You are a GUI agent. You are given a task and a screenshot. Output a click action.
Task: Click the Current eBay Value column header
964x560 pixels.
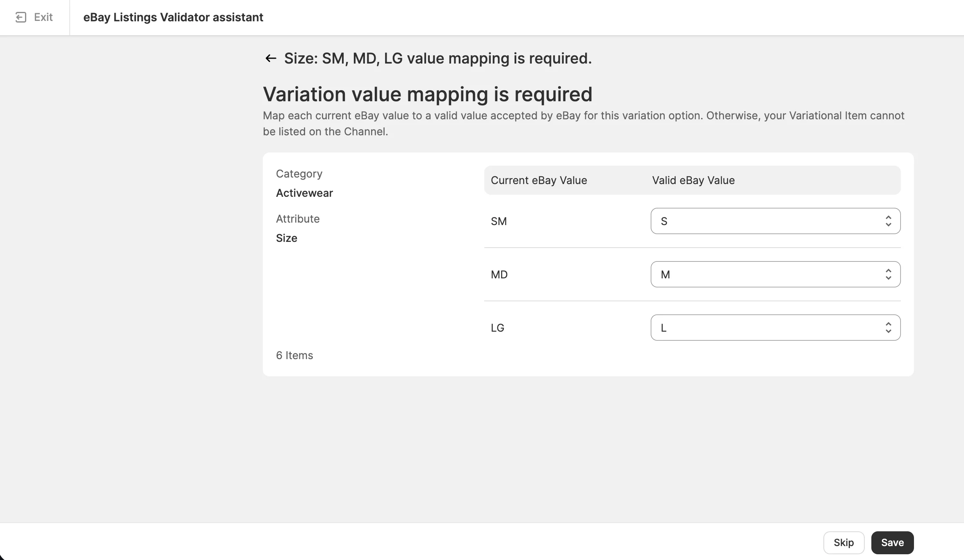point(539,180)
